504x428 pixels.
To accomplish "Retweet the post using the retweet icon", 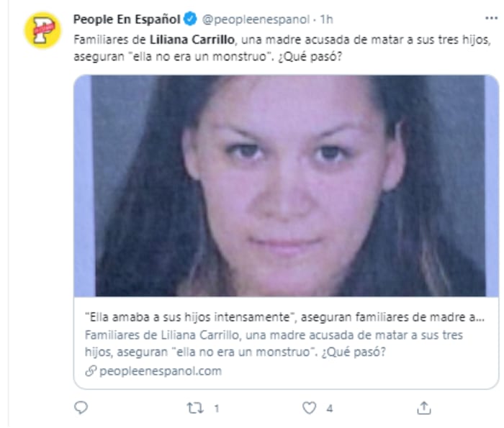I will click(195, 408).
